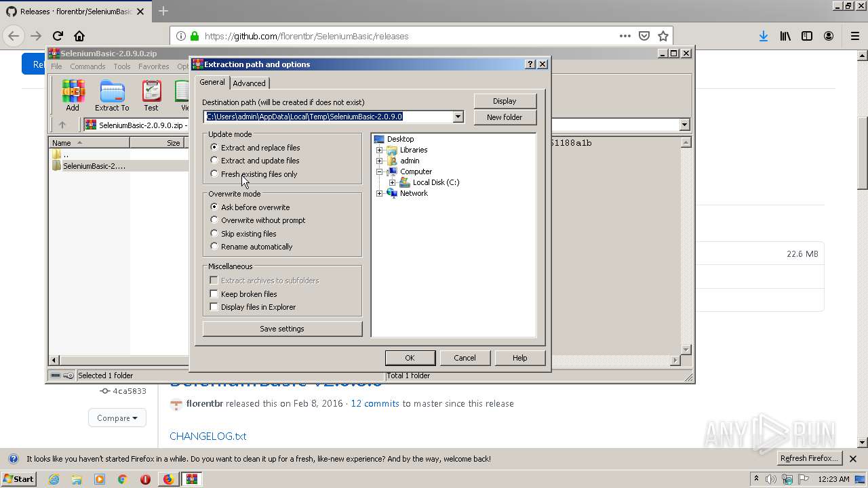This screenshot has height=488, width=868.
Task: Select Extract and replace files option
Action: pyautogui.click(x=255, y=147)
